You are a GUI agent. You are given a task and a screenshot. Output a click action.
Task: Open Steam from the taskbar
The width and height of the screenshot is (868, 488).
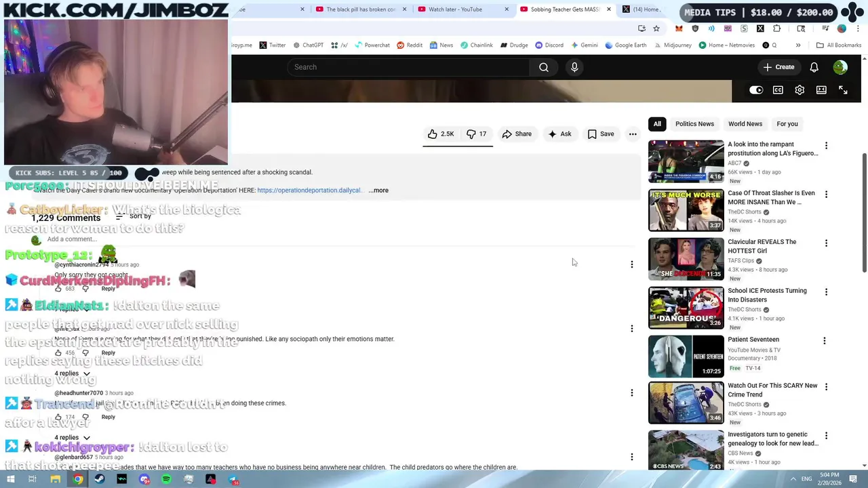point(100,479)
